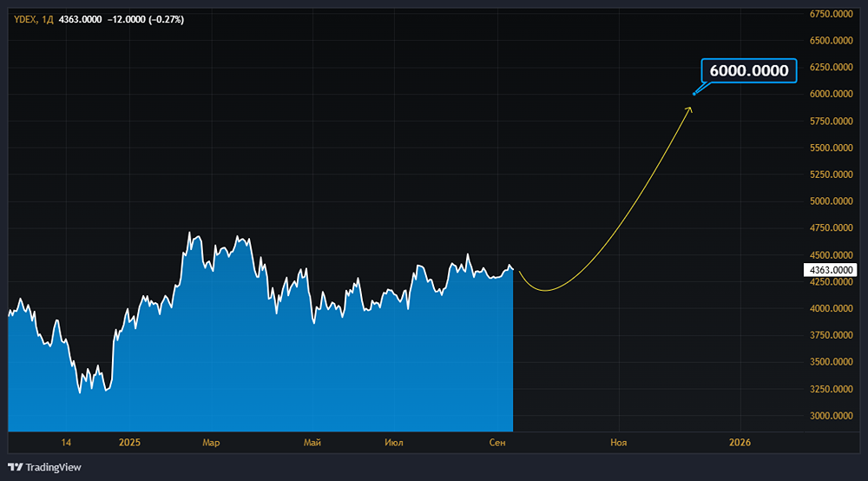
Task: Click the Мар label on time axis
Action: (211, 442)
